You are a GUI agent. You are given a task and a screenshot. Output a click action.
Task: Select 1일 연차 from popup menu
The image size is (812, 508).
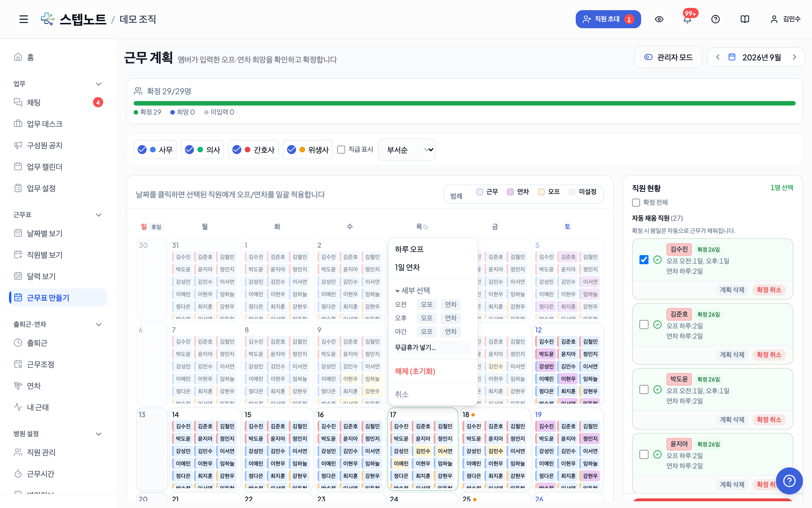click(433, 268)
